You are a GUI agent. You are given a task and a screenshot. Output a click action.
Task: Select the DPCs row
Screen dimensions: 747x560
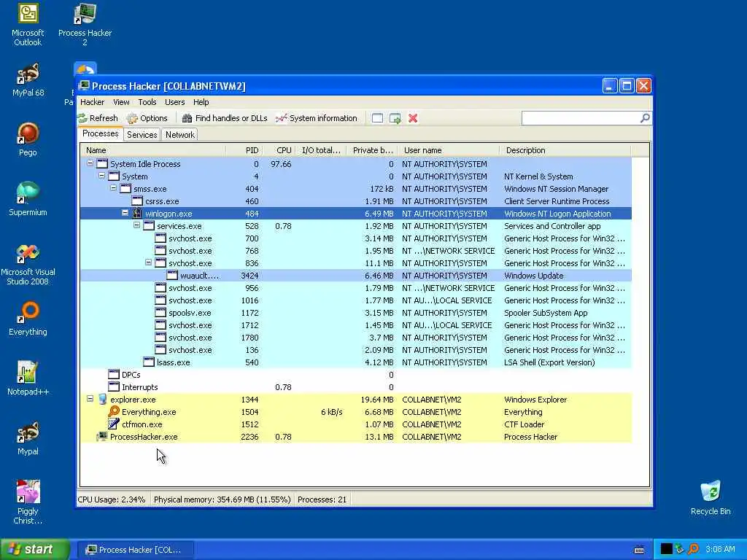click(356, 375)
